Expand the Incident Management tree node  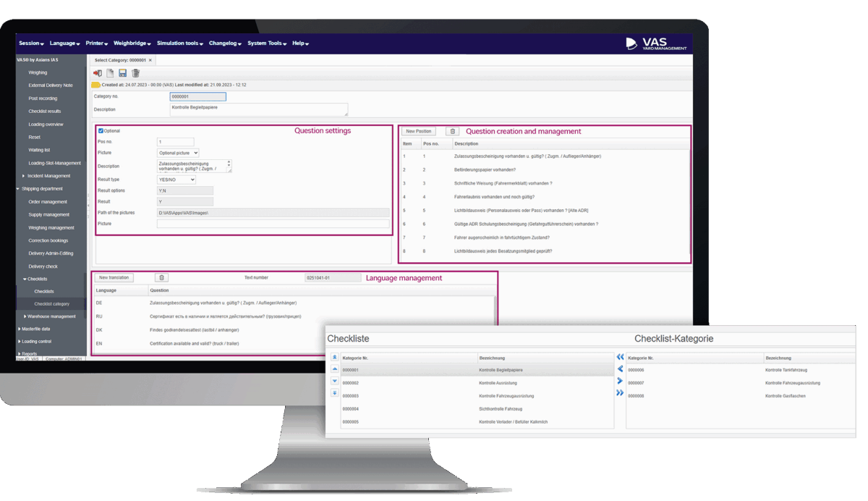click(24, 176)
